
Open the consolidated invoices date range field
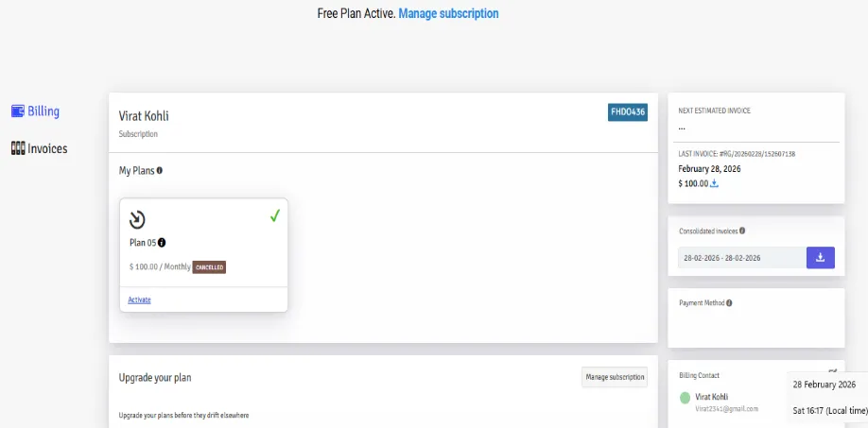[742, 258]
